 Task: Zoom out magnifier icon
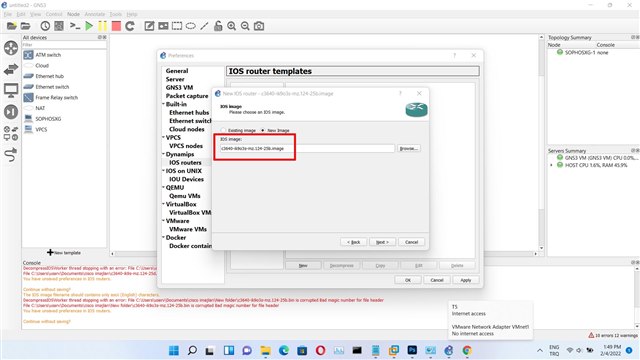tap(245, 26)
